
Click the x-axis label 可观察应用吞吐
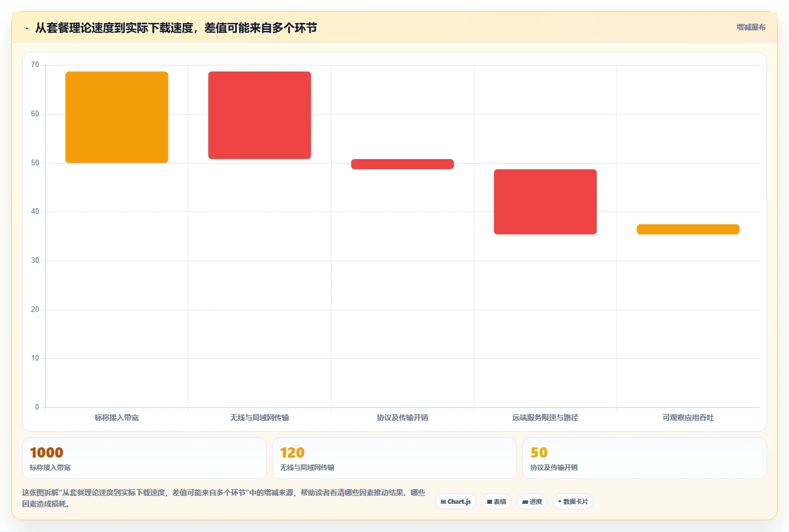tap(688, 417)
